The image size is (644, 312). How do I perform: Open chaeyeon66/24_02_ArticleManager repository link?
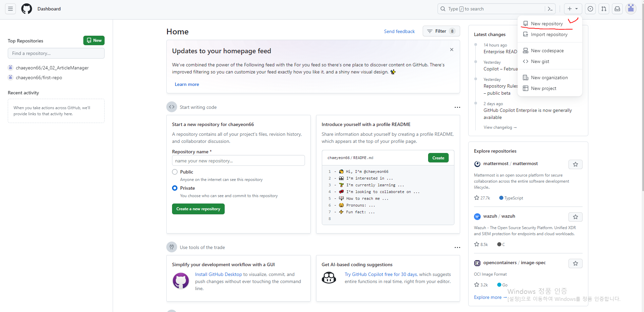52,68
